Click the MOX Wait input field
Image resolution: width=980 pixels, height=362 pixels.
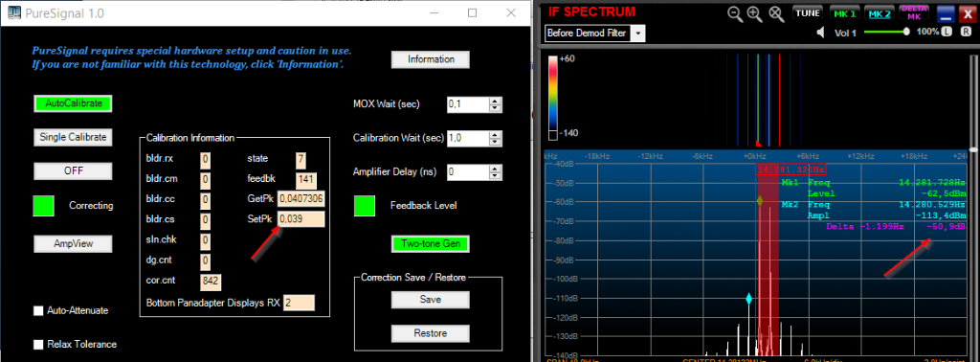tap(468, 104)
